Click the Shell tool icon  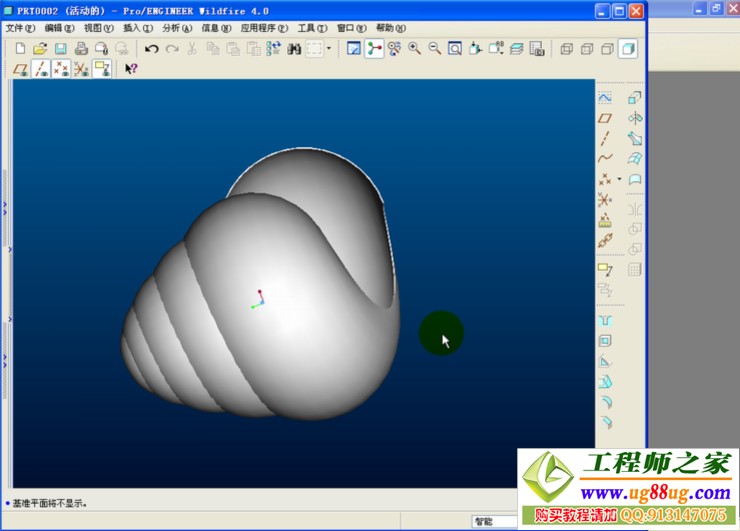[605, 340]
